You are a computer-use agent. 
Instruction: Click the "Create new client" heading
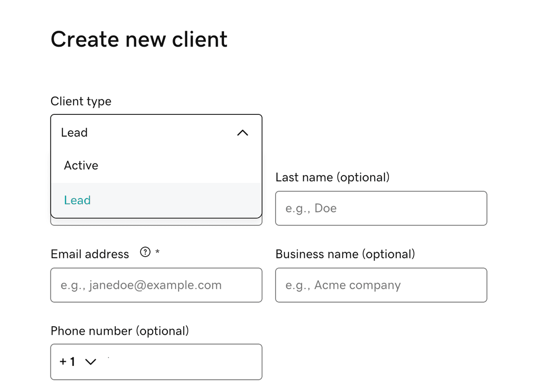[139, 39]
